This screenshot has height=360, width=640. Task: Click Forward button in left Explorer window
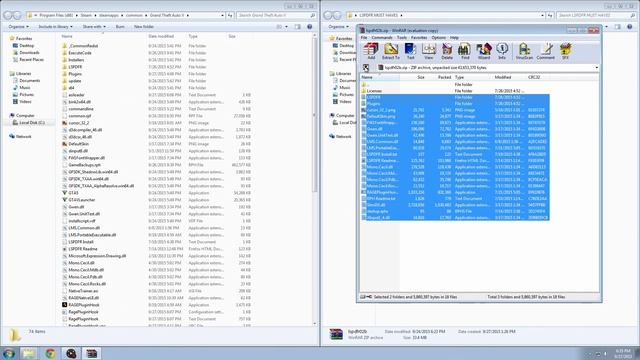[x=17, y=15]
